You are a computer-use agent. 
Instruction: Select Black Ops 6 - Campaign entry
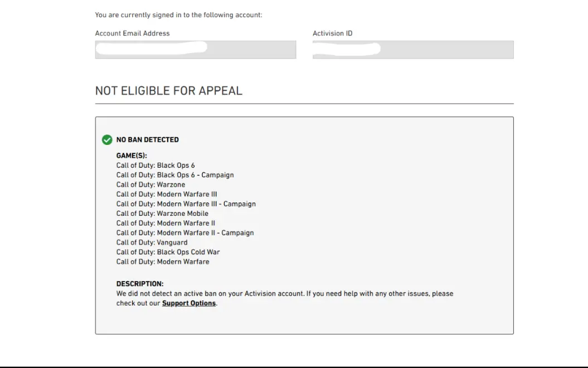(x=175, y=175)
